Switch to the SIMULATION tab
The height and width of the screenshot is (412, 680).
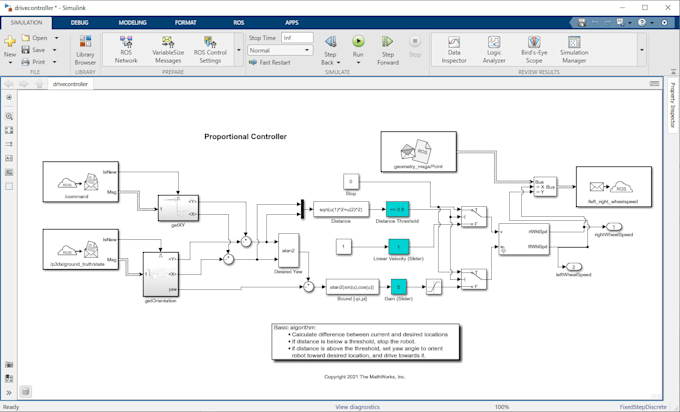point(26,23)
